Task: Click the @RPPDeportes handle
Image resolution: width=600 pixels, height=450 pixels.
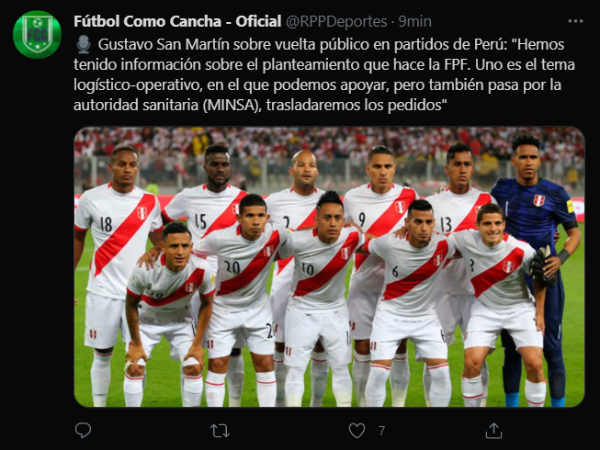Action: pyautogui.click(x=337, y=22)
